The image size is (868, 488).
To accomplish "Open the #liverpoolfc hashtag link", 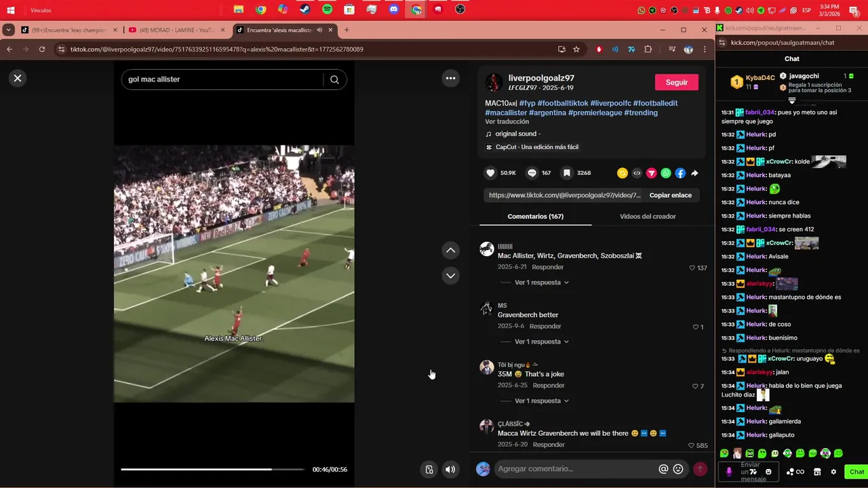I will (610, 103).
